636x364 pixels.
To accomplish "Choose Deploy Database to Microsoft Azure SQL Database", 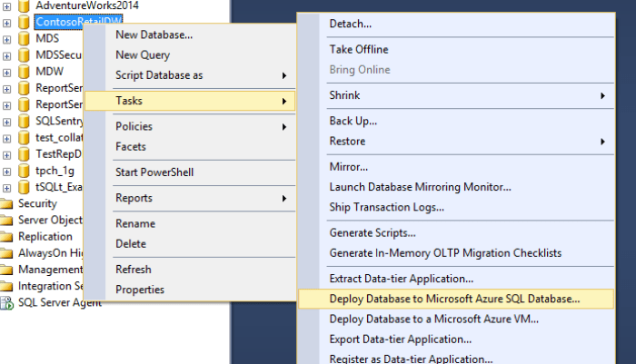I will pos(454,298).
